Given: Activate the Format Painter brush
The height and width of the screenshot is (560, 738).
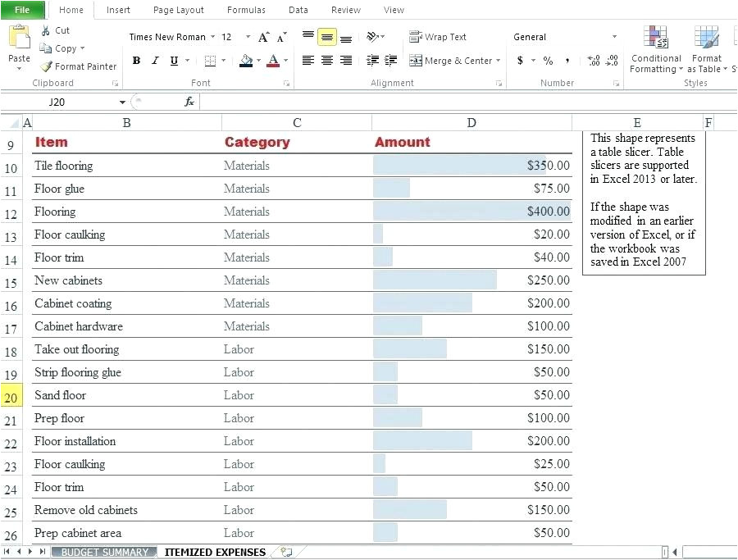Looking at the screenshot, I should 47,66.
